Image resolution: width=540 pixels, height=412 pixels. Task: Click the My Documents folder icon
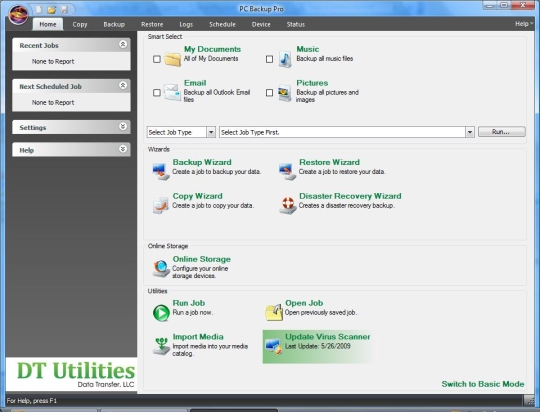tap(173, 59)
